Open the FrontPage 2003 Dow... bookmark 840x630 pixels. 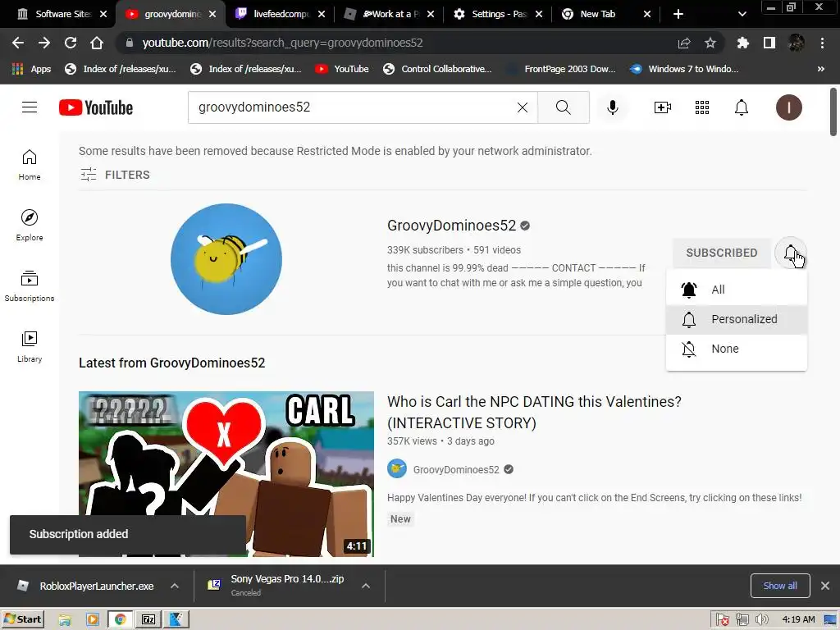pos(562,69)
